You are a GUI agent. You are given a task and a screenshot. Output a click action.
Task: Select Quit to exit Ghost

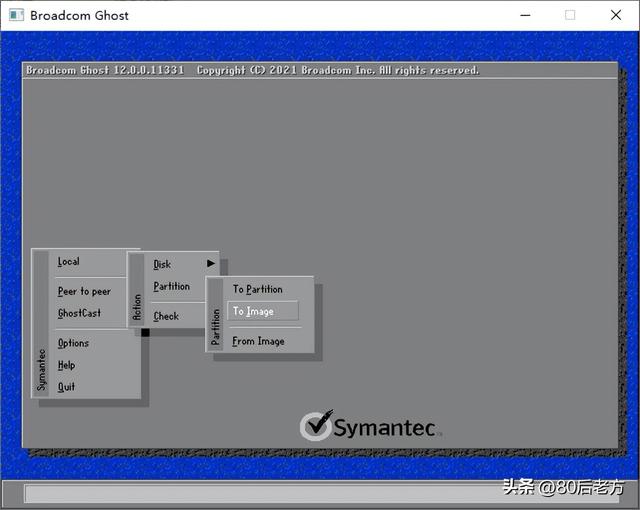click(66, 386)
